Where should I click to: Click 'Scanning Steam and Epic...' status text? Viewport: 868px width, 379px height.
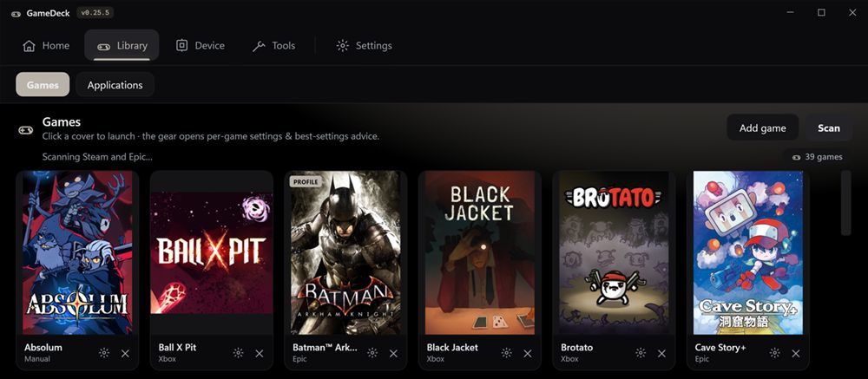point(97,157)
